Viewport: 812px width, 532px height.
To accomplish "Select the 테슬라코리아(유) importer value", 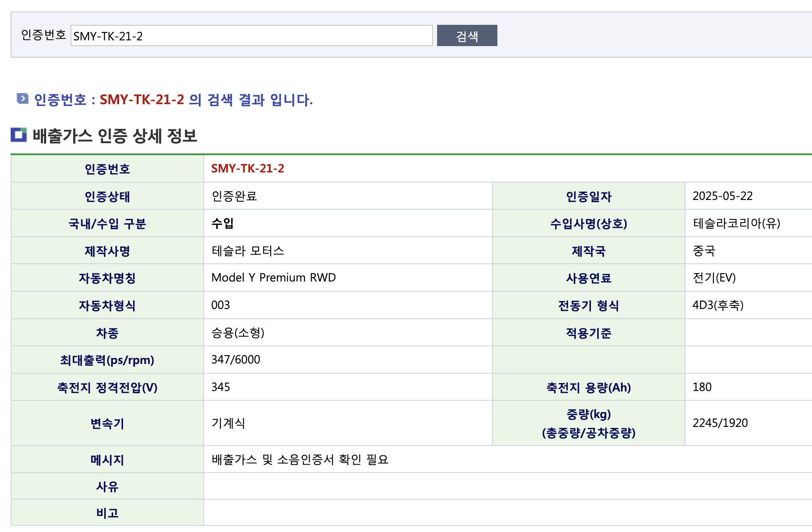I will pyautogui.click(x=737, y=223).
